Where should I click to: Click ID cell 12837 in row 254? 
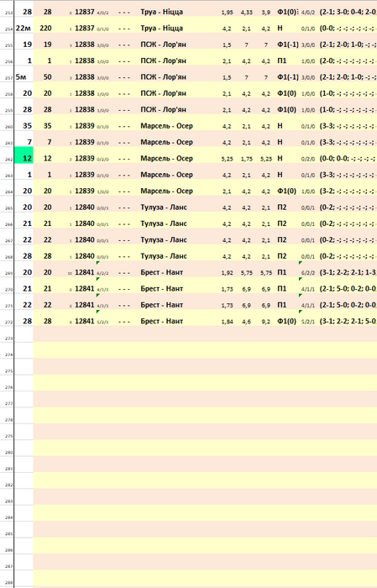(84, 28)
